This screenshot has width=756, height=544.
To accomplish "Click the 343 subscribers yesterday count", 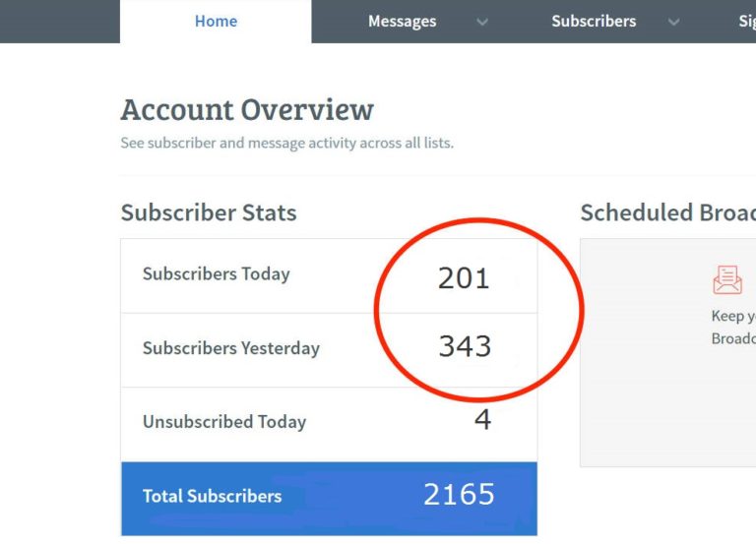I will [x=465, y=346].
